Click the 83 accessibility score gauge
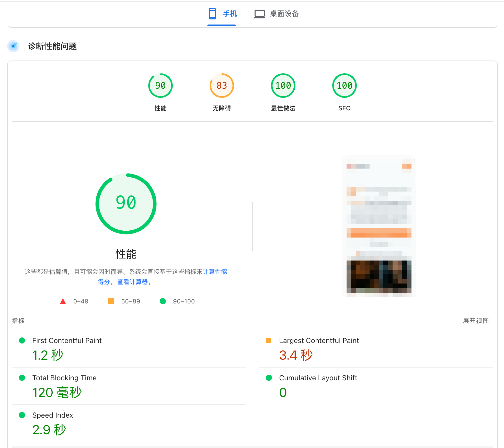The width and height of the screenshot is (504, 448). [x=222, y=86]
